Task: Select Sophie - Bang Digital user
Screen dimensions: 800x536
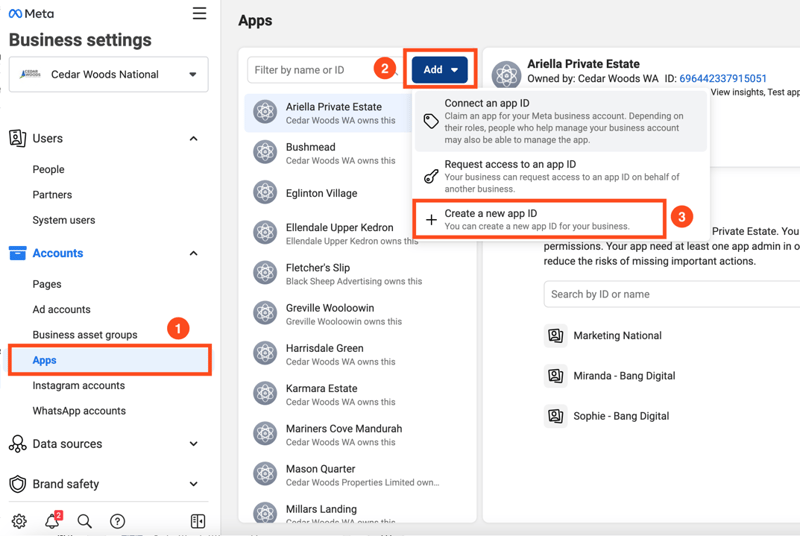Action: pos(621,416)
